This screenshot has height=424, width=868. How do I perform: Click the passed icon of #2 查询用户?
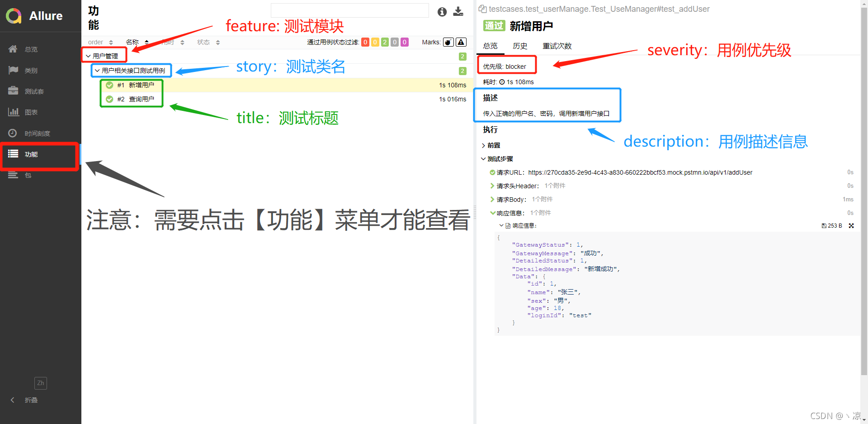coord(109,99)
